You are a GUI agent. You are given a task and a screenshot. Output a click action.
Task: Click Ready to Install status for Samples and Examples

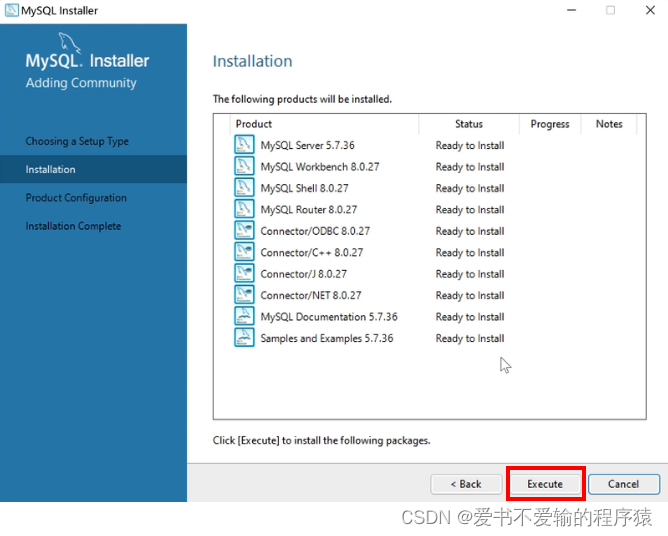(x=470, y=338)
